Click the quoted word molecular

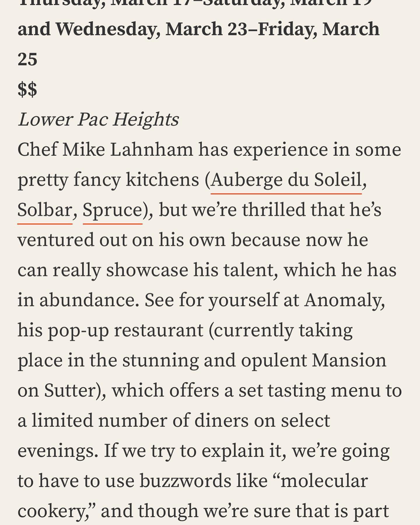pos(324,481)
